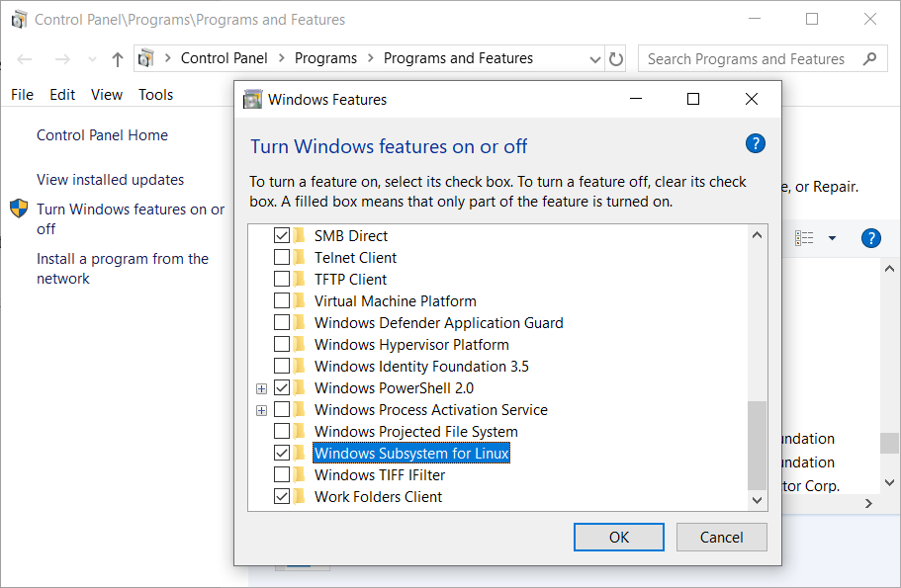Viewport: 901px width, 588px height.
Task: Select the Windows TIFF IFilter label
Action: [380, 475]
